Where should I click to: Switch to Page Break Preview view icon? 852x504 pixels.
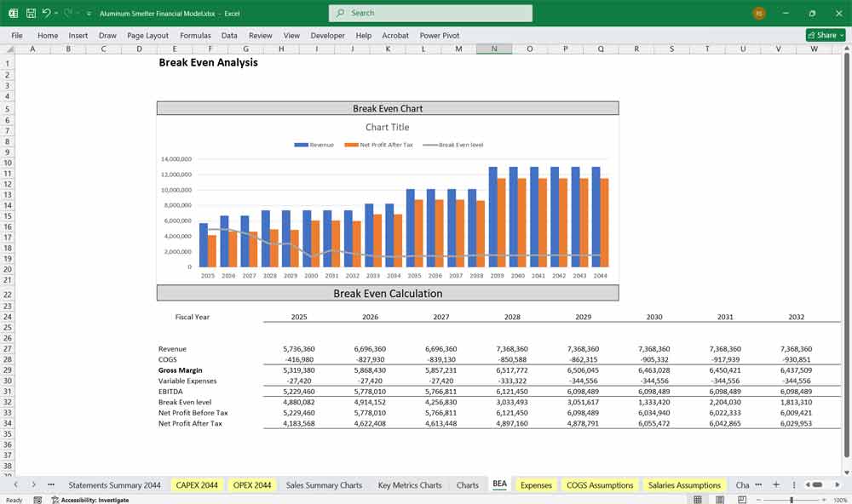744,498
